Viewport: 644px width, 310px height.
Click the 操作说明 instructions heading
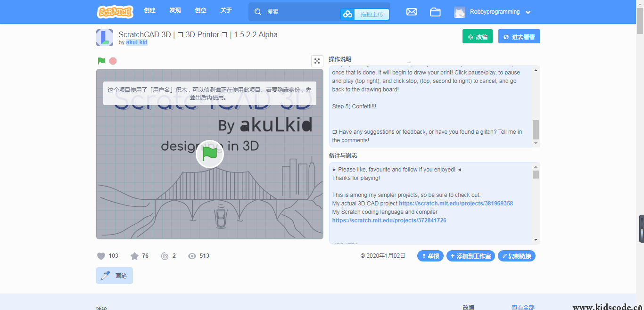coord(340,59)
